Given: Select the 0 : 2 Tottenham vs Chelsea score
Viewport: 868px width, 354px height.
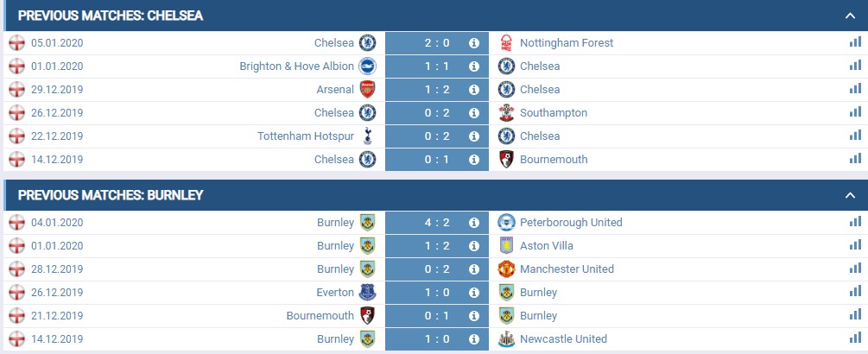Looking at the screenshot, I should point(437,136).
